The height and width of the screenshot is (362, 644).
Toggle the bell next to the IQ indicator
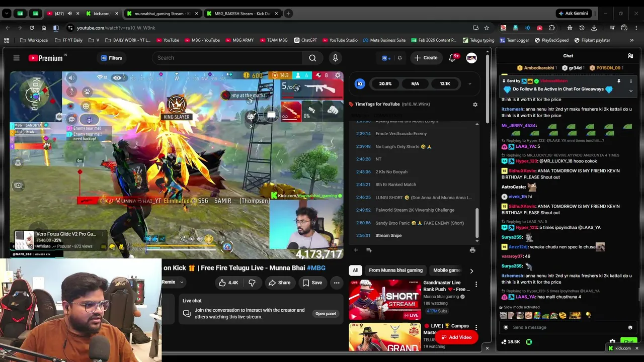399,58
